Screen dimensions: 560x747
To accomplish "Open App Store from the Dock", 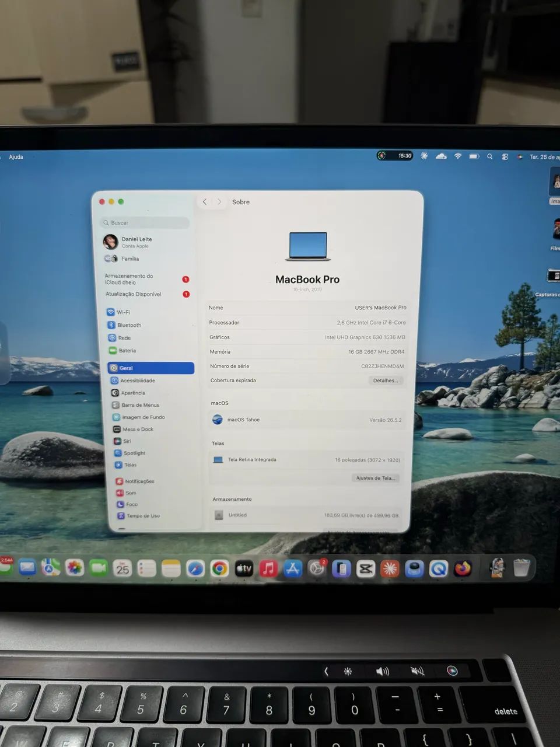I will point(293,568).
